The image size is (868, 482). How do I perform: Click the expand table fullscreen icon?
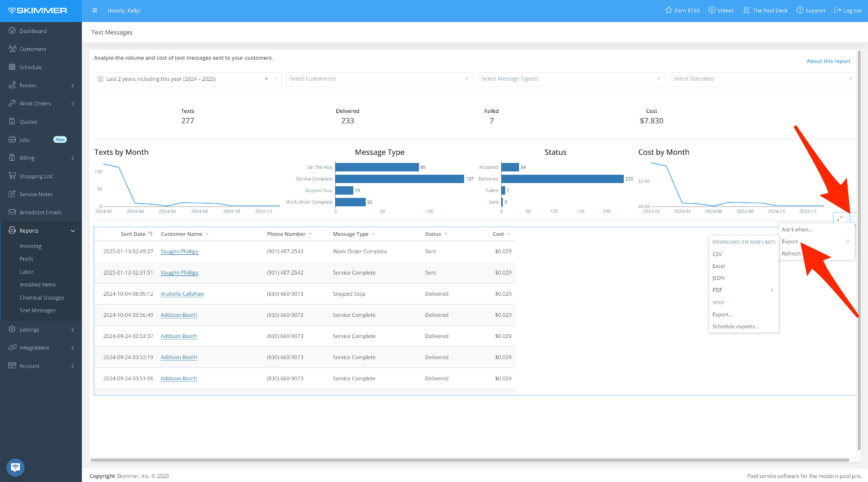click(839, 219)
